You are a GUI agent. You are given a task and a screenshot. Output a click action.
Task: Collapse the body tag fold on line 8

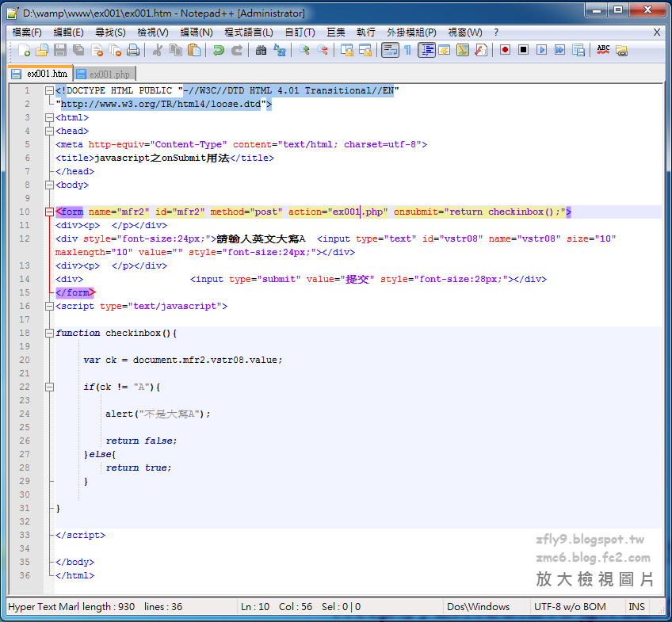point(49,185)
